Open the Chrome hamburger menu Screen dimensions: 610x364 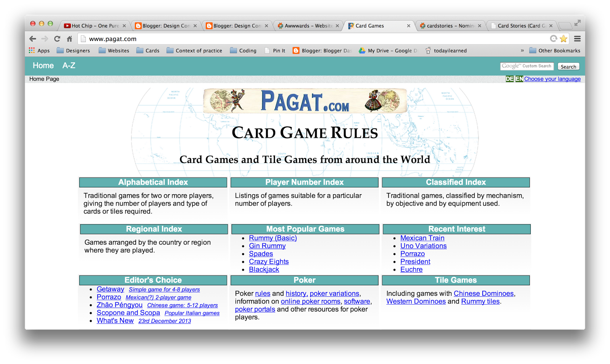(577, 38)
